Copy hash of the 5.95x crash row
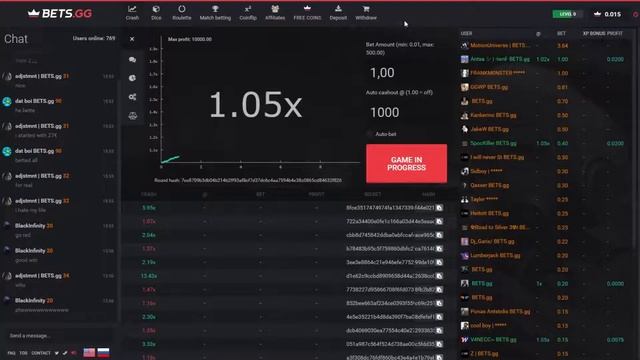 click(439, 208)
